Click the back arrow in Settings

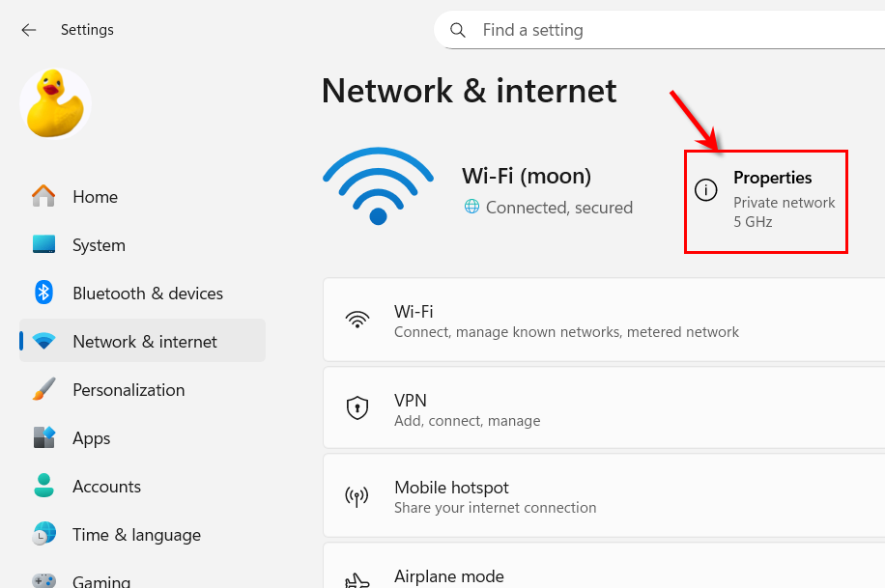coord(29,30)
